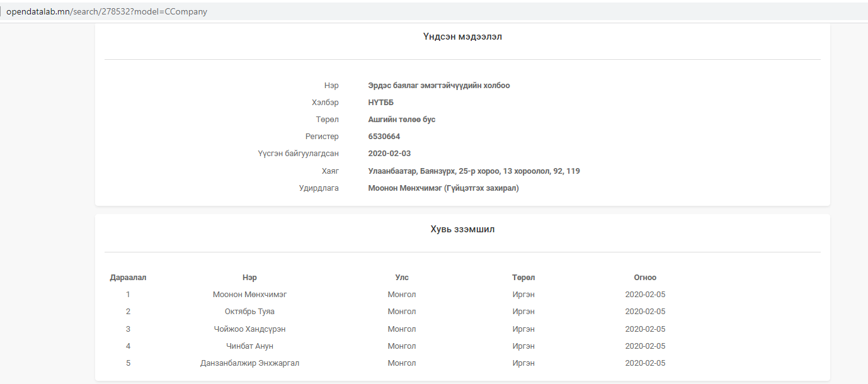Open shareholder Данзанбалжир Энхжаргал
This screenshot has height=384, width=868.
click(249, 363)
